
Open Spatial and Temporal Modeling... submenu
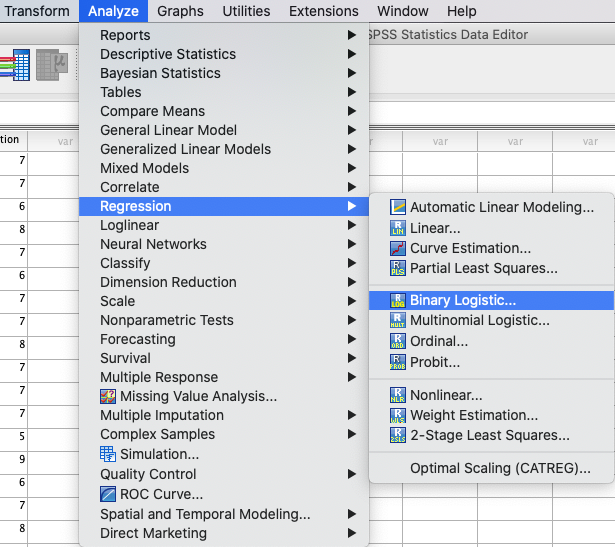(224, 514)
